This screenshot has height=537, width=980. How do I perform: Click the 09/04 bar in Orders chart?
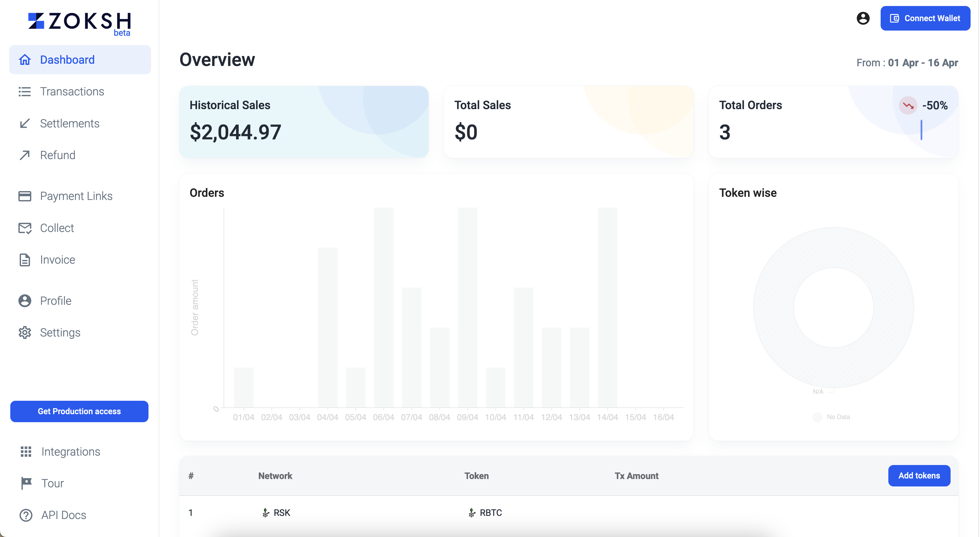coord(467,308)
